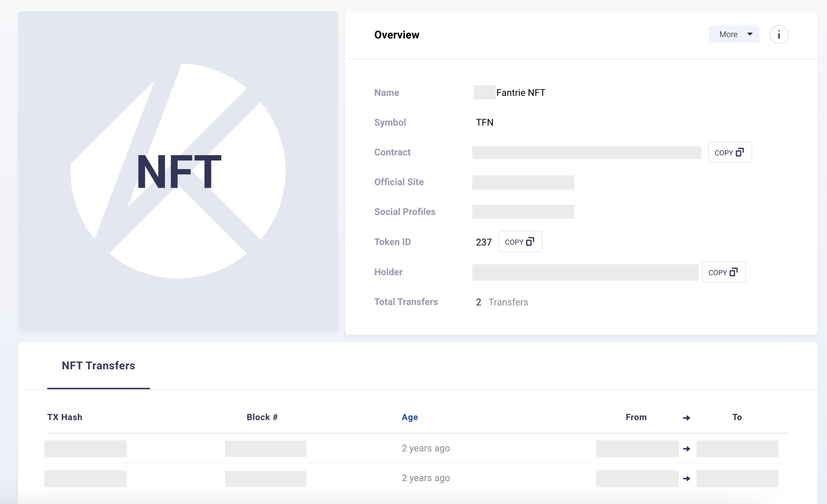Sort by the Age column header
This screenshot has height=504, width=827.
point(410,417)
